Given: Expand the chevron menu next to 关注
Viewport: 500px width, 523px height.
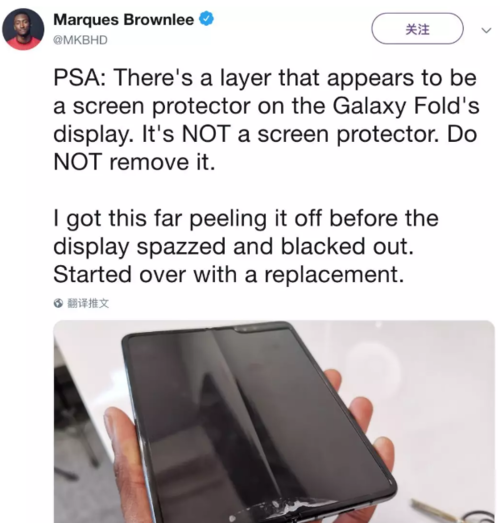Looking at the screenshot, I should click(486, 30).
